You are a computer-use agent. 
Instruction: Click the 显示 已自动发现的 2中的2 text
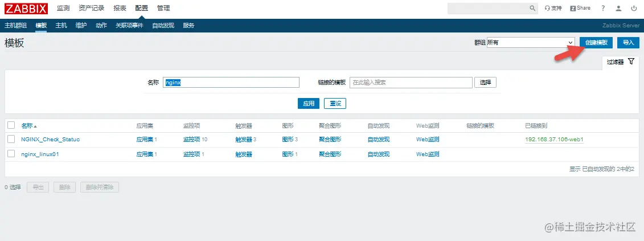tap(602, 169)
